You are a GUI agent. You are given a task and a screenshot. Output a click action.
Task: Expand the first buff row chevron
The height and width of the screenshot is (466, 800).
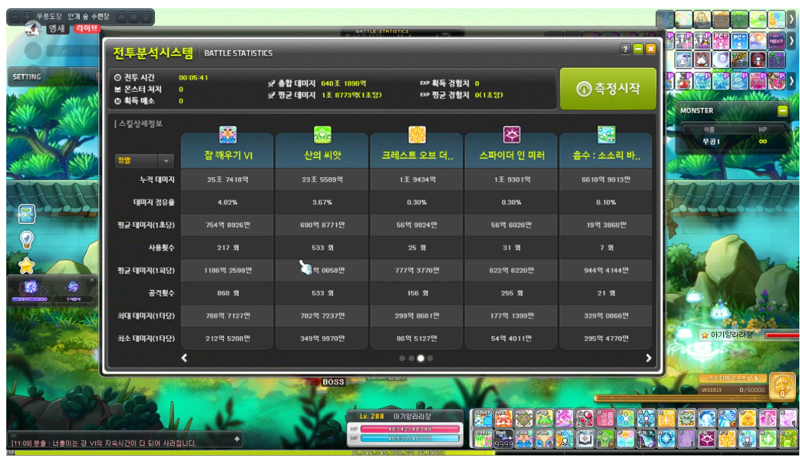point(791,19)
